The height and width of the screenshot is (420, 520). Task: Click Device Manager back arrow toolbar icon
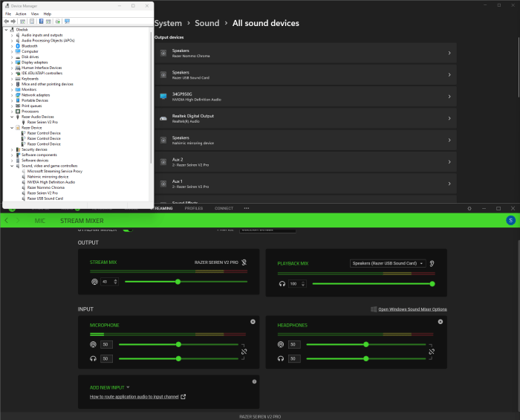click(6, 22)
